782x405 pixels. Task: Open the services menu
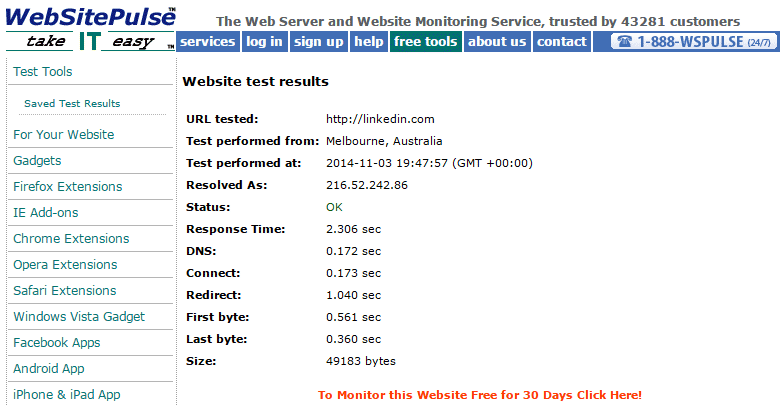click(x=207, y=41)
